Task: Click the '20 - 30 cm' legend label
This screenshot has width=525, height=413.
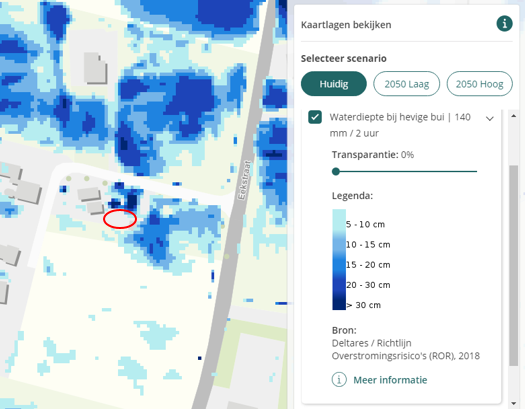Action: (368, 285)
